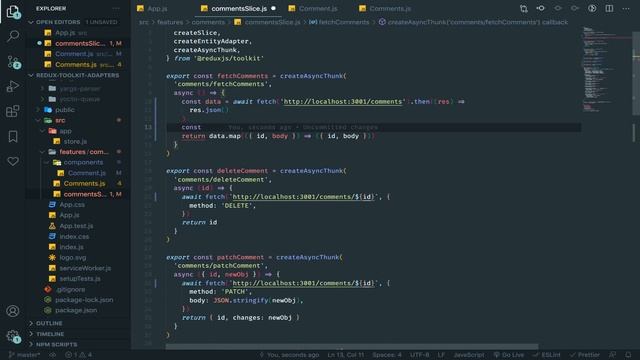Open the Explorer views and more actions ellipsis
Image resolution: width=640 pixels, height=360 pixels.
(x=116, y=8)
